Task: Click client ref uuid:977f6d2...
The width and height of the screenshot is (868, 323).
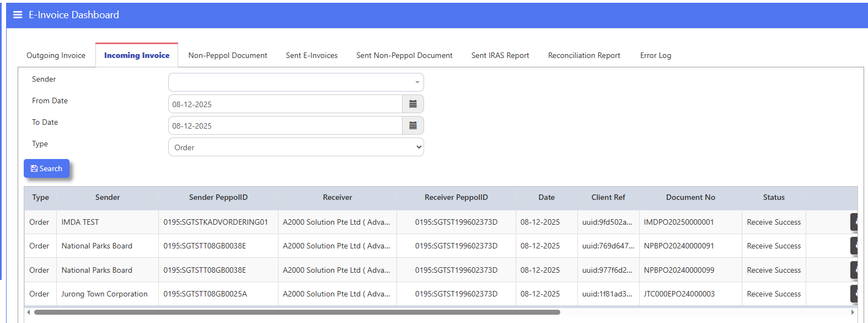Action: (607, 270)
